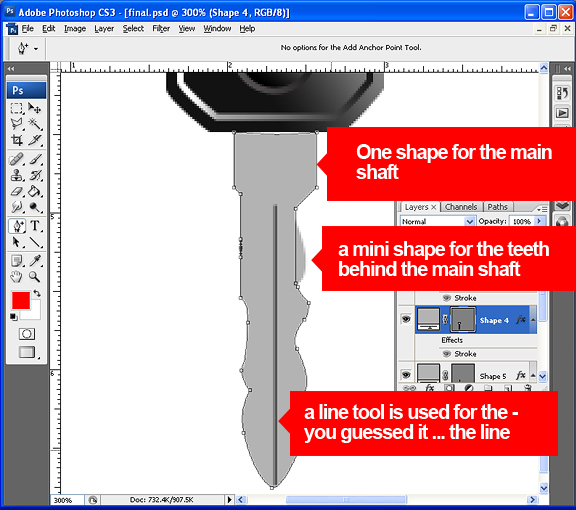Screen dimensions: 576x510
Task: Open the File menu
Action: click(x=27, y=28)
